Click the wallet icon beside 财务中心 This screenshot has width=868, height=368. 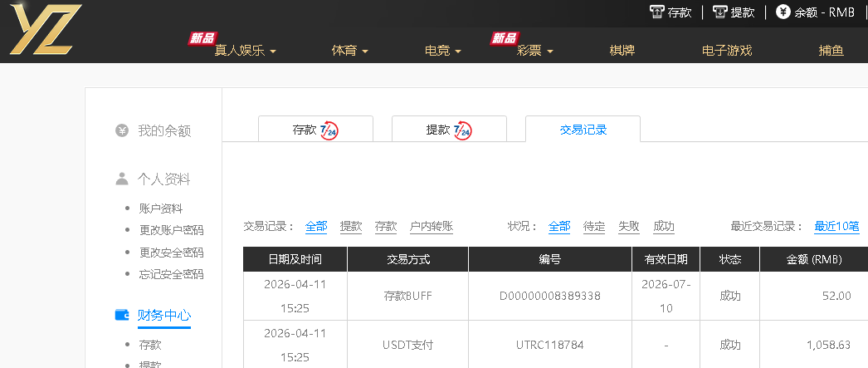click(122, 315)
